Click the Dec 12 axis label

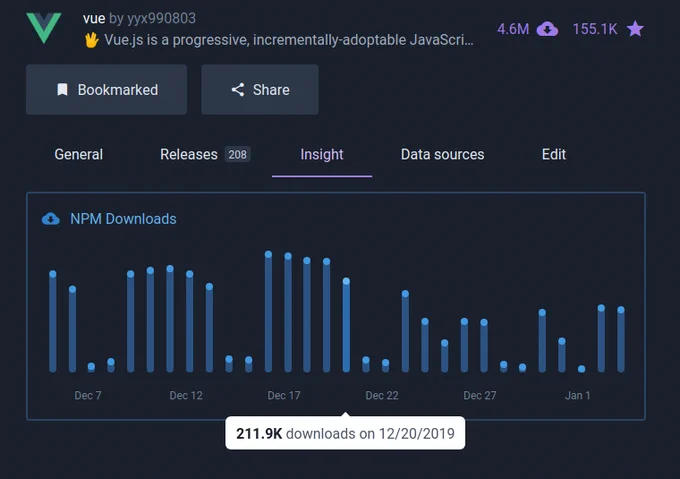coord(186,395)
